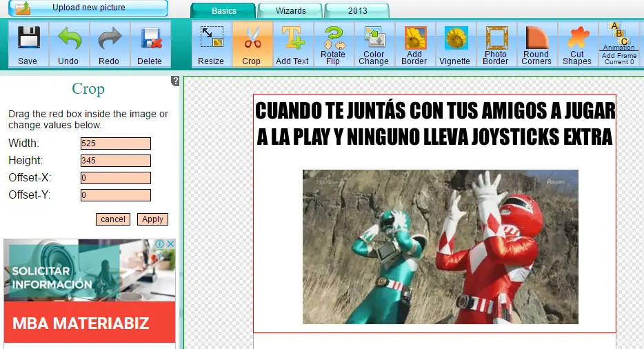
Task: Cancel the crop operation
Action: 113,219
